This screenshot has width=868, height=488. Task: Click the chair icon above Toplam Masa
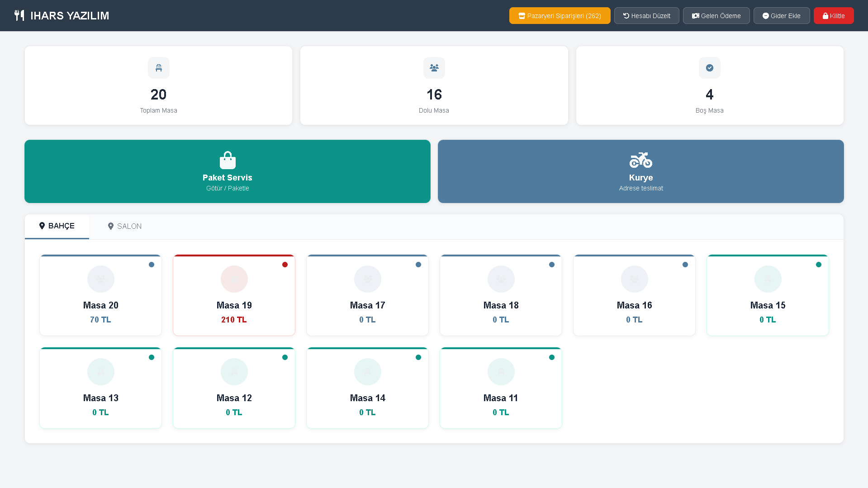coord(158,68)
